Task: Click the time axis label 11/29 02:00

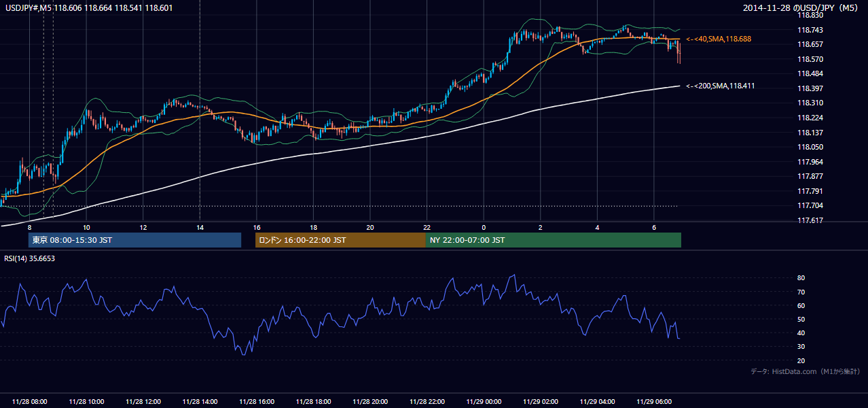Action: point(540,401)
